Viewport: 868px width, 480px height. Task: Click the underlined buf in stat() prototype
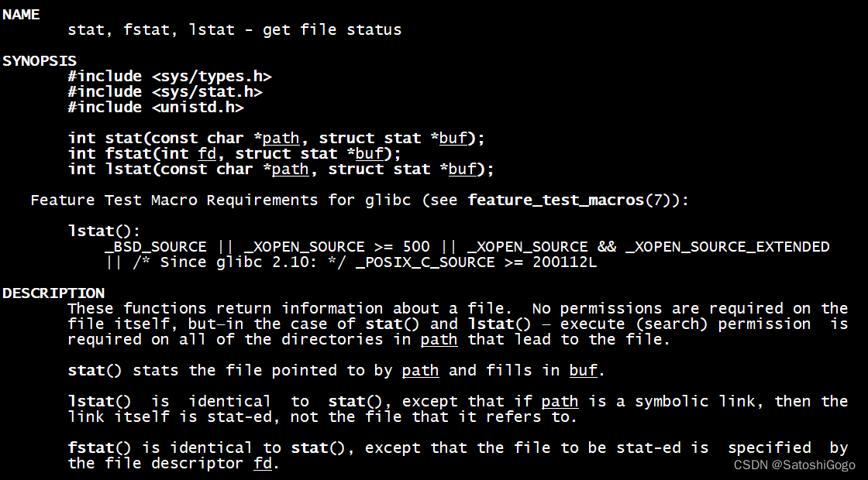click(x=453, y=139)
